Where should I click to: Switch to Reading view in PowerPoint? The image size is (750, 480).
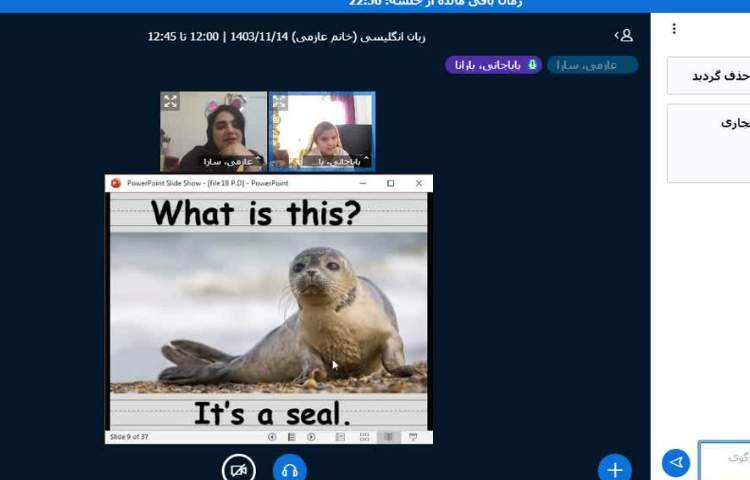point(388,437)
